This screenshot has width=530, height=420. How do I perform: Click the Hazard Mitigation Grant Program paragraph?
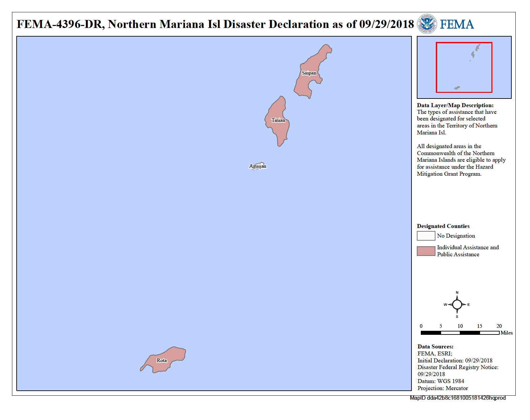tap(461, 160)
